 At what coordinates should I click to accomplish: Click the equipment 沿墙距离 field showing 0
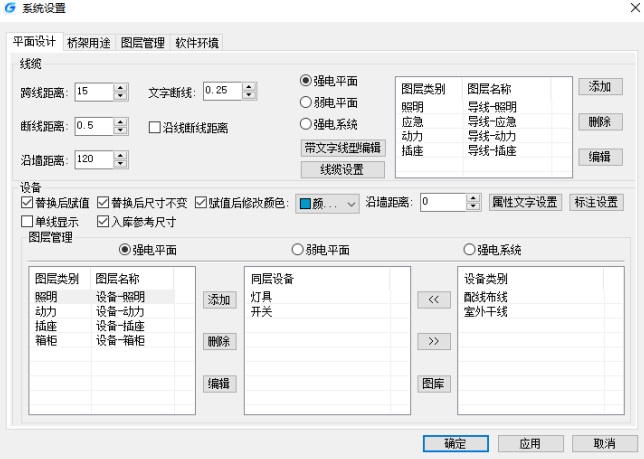[x=444, y=202]
